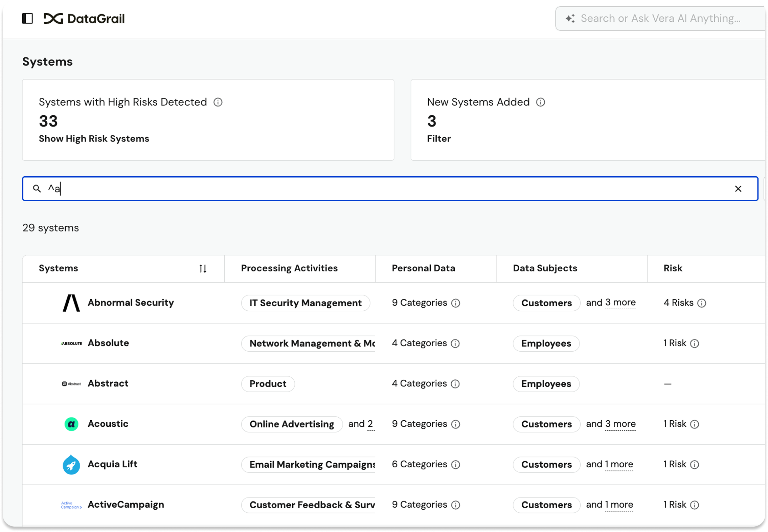
Task: Clear the search query with the X button
Action: click(738, 189)
